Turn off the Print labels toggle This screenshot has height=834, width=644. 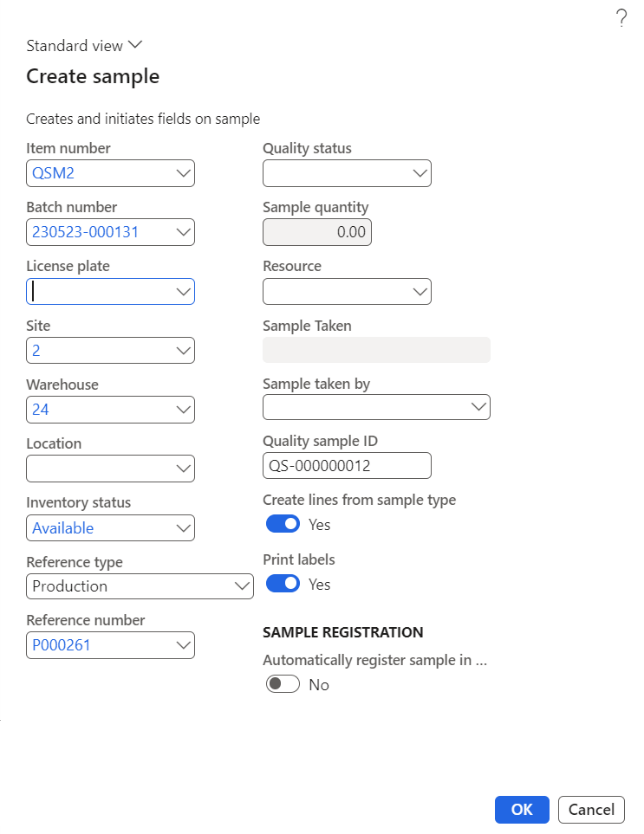click(x=282, y=584)
